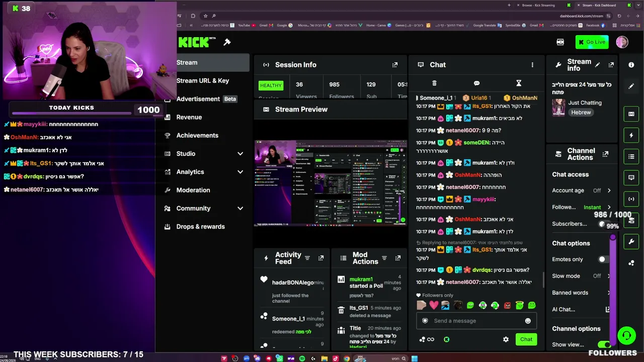Open the Slow mode setting chevron
Screen dimensions: 644x362
coord(609,276)
